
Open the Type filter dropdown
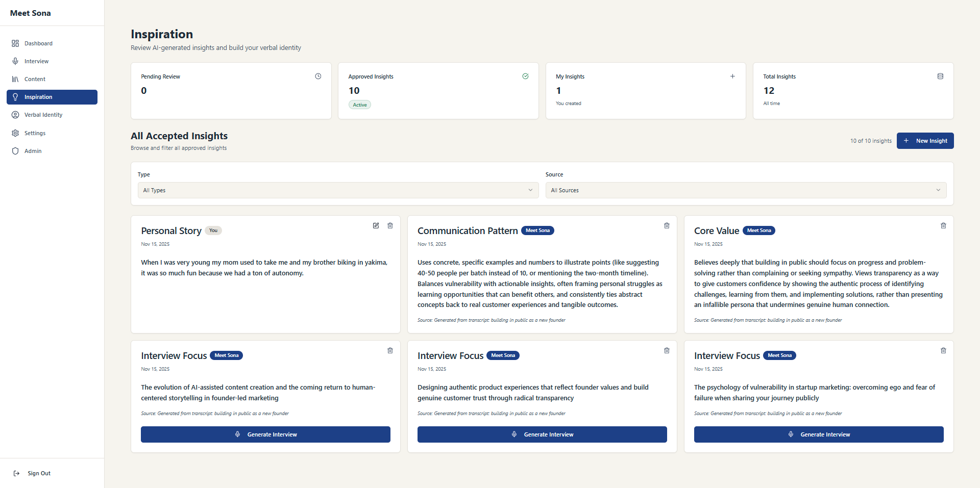pos(338,190)
